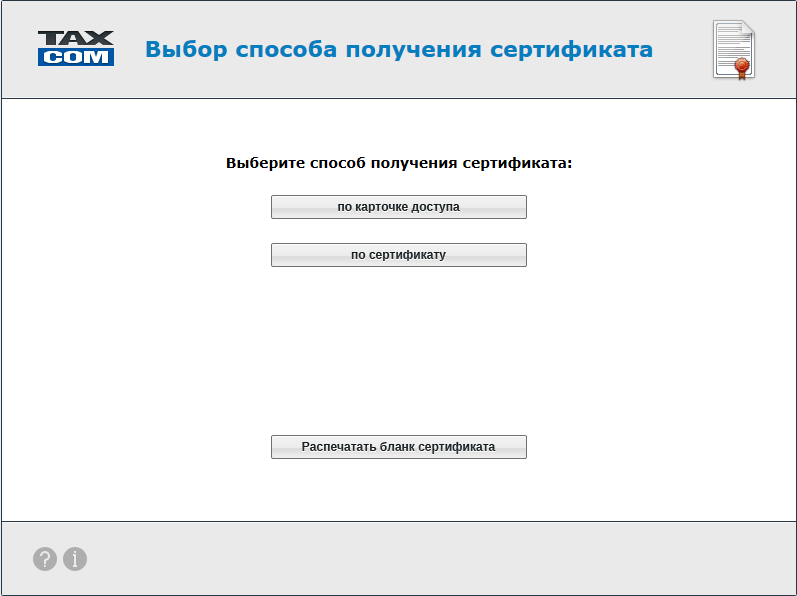Click the "Выбор способа получения сертификата" title
Image resolution: width=797 pixels, height=596 pixels.
(x=399, y=49)
